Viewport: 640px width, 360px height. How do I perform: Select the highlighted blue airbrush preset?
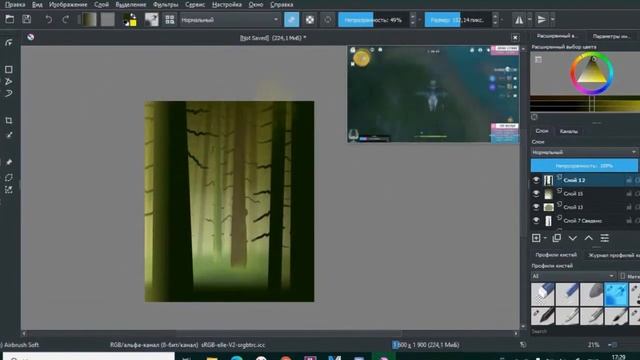pyautogui.click(x=616, y=294)
